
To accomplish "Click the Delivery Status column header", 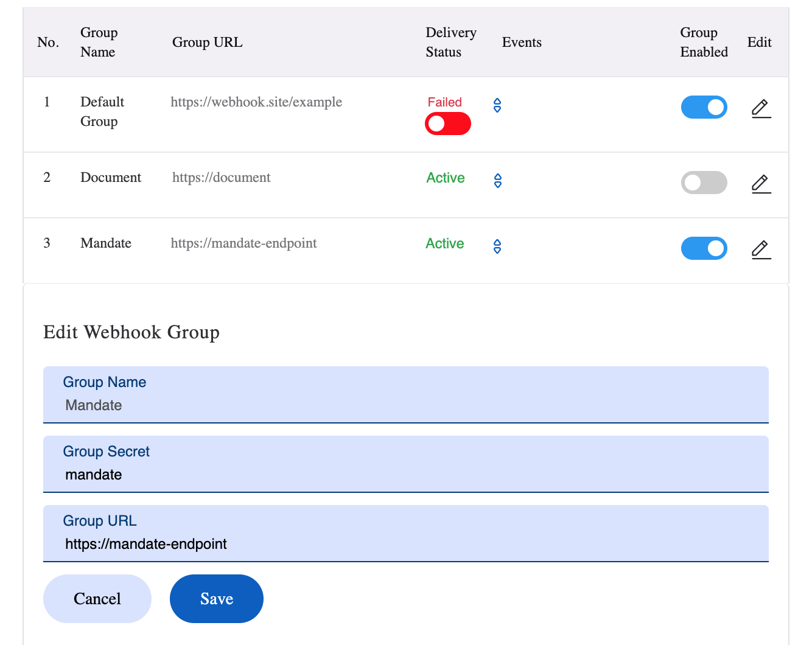I will click(x=450, y=42).
